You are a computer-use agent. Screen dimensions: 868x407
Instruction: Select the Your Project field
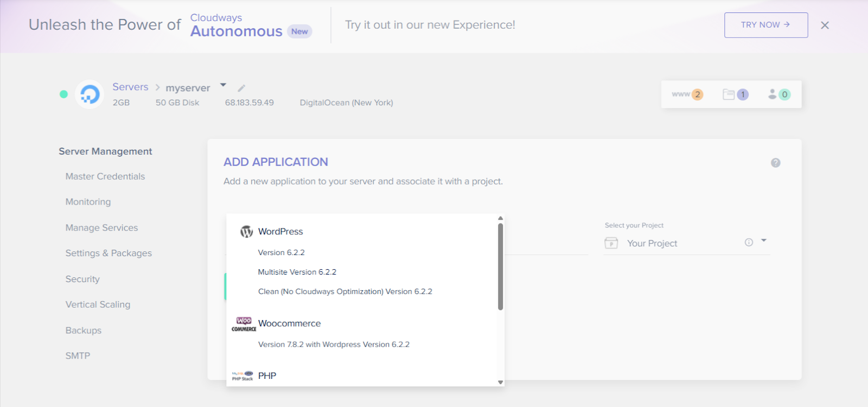[x=686, y=243]
